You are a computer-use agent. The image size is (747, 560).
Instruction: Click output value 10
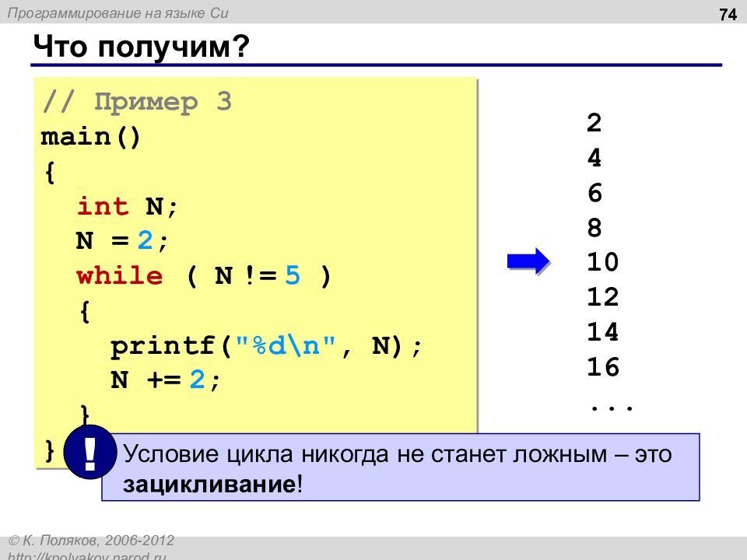coord(602,262)
